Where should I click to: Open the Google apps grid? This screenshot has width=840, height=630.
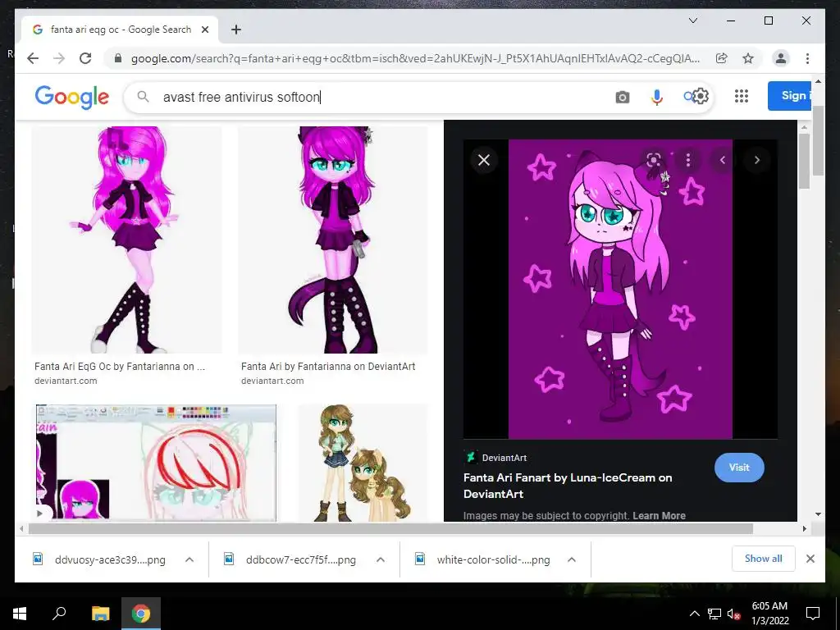pos(742,96)
